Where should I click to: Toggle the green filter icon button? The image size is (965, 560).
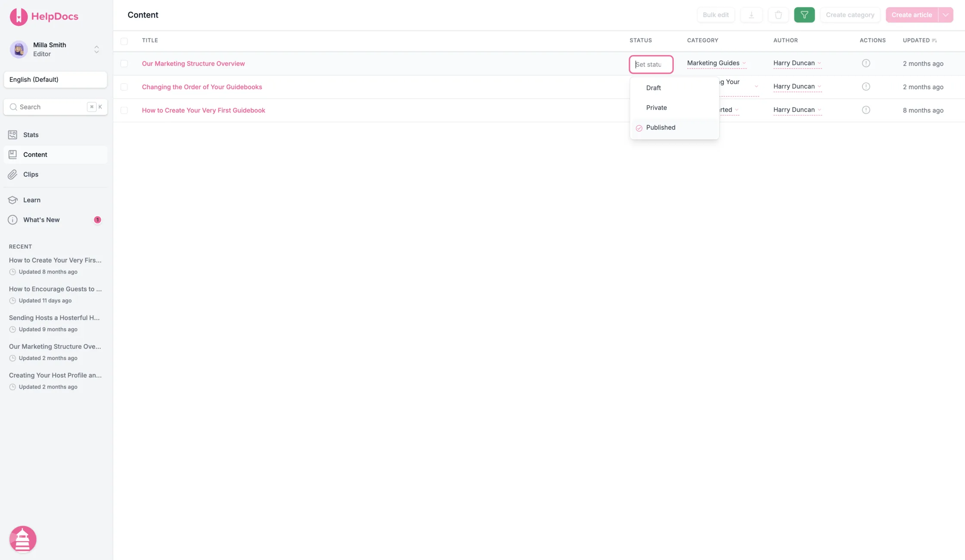click(x=804, y=15)
